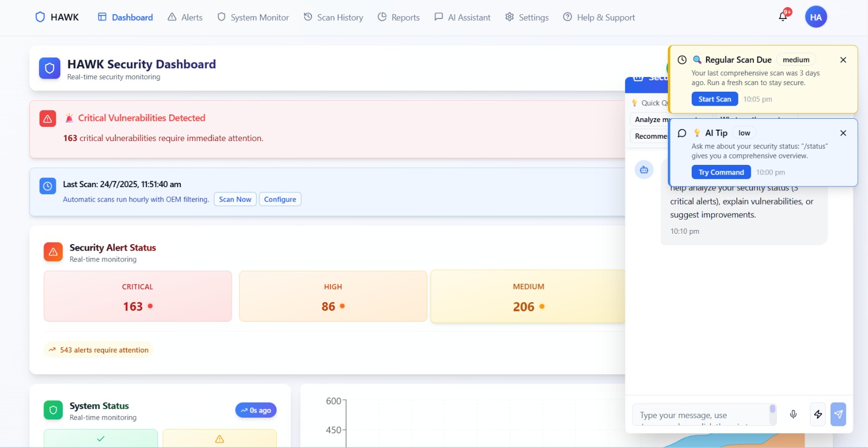This screenshot has width=868, height=448.
Task: Click the Security Alert Status warning icon
Action: point(53,252)
